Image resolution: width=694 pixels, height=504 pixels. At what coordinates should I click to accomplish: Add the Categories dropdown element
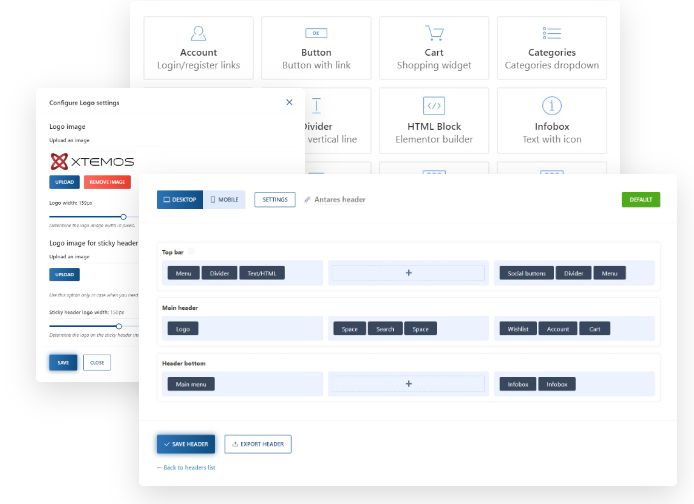pos(551,48)
